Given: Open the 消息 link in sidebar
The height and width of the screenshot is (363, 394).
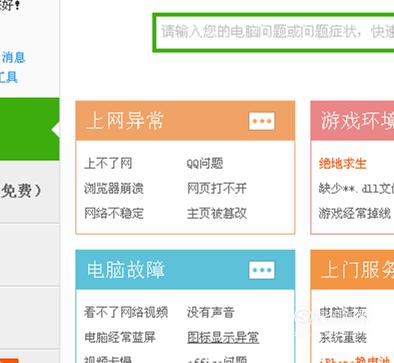Looking at the screenshot, I should point(14,57).
